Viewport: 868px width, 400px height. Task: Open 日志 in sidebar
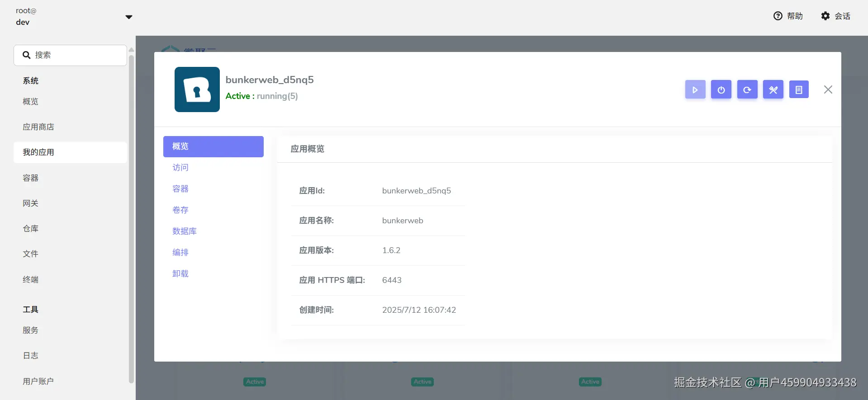(71, 356)
